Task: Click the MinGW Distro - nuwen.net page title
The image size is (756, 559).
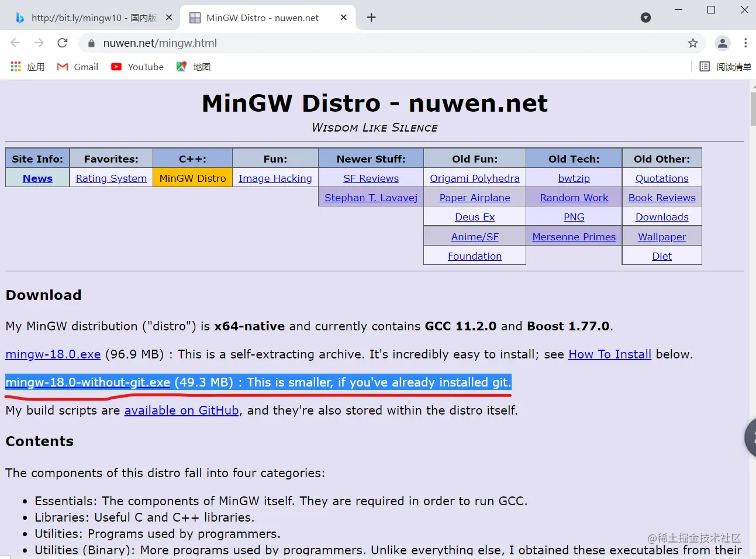Action: point(375,103)
